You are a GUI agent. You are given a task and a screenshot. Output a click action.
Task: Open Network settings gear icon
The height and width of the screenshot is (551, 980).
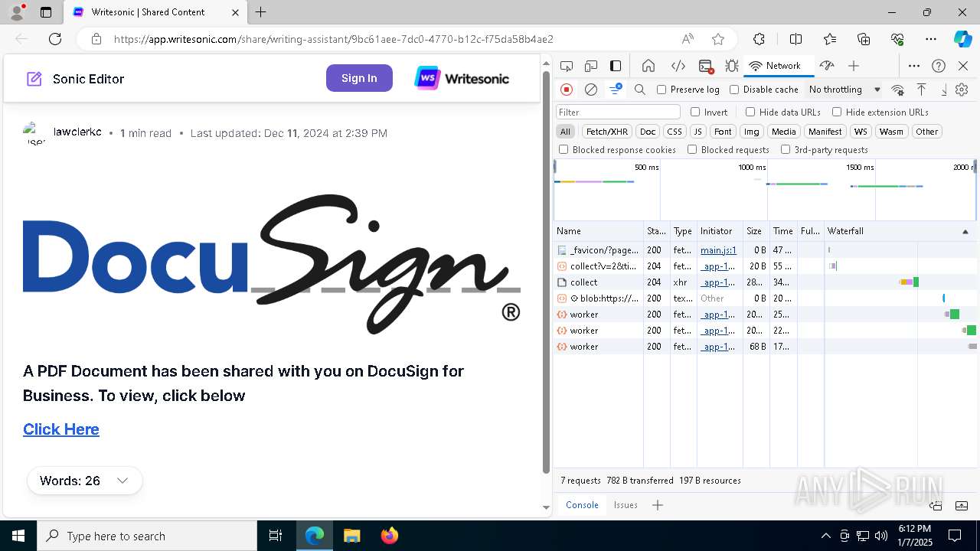point(962,90)
